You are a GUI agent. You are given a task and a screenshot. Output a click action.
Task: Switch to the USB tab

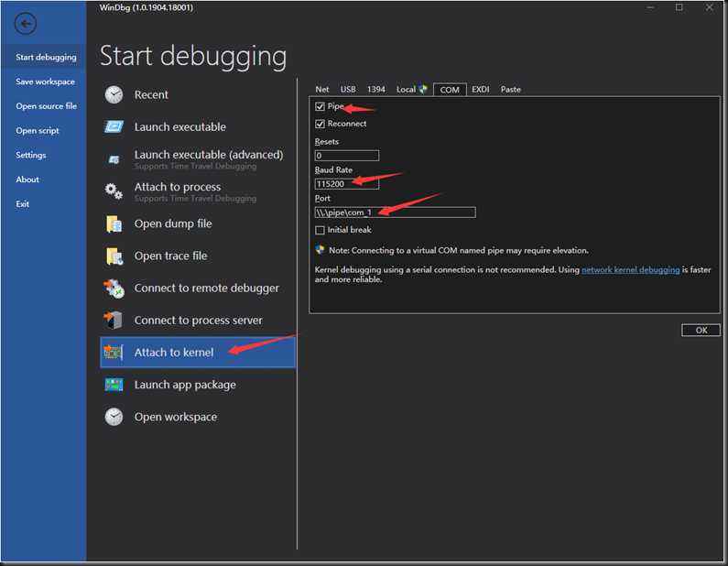pyautogui.click(x=348, y=89)
